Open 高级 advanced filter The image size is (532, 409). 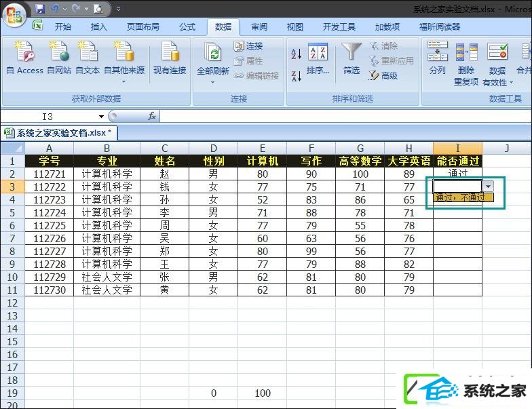click(383, 76)
